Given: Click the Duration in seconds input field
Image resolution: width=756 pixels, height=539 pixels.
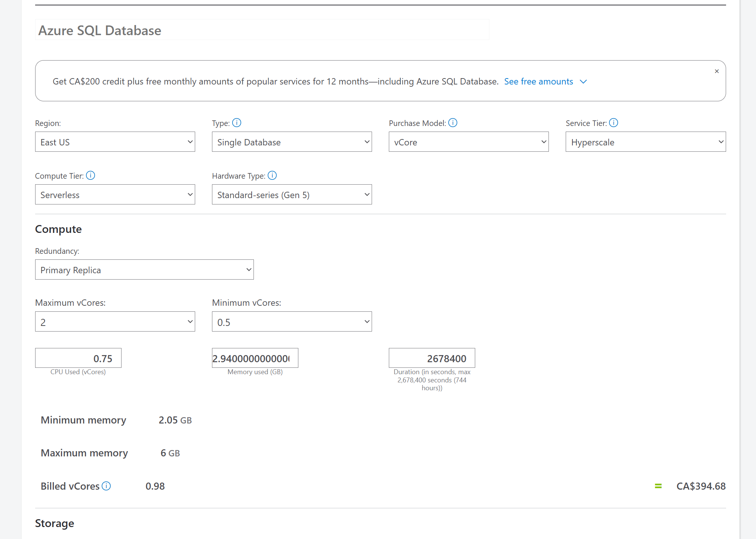Looking at the screenshot, I should (x=432, y=358).
